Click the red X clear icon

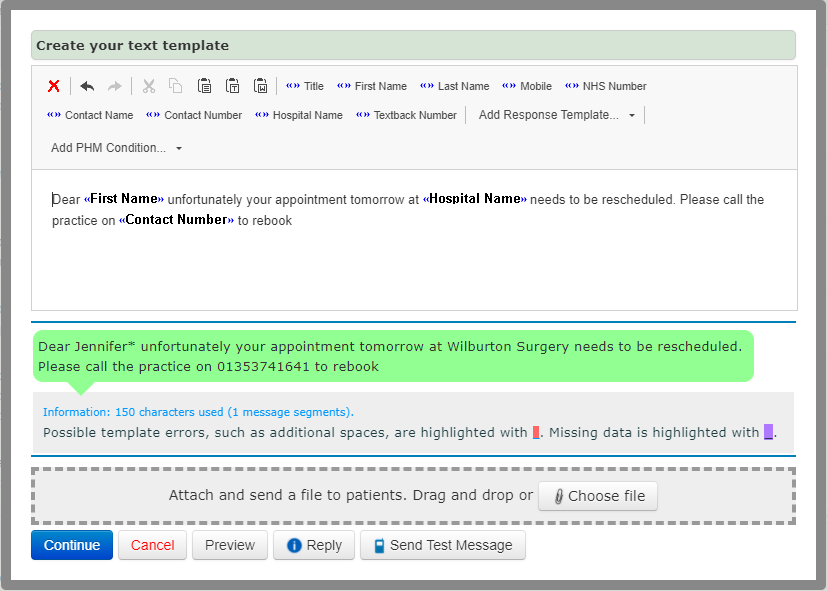tap(54, 86)
